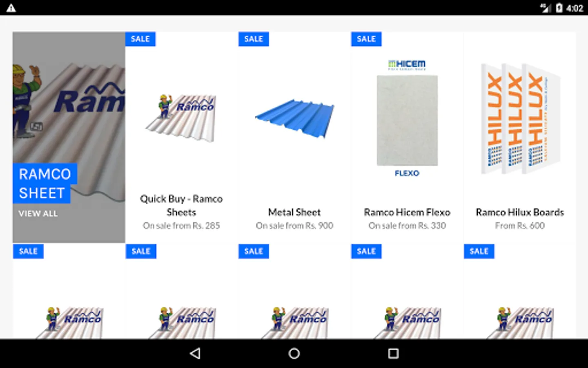Tap the battery icon in status bar
The image size is (588, 368).
[x=559, y=8]
